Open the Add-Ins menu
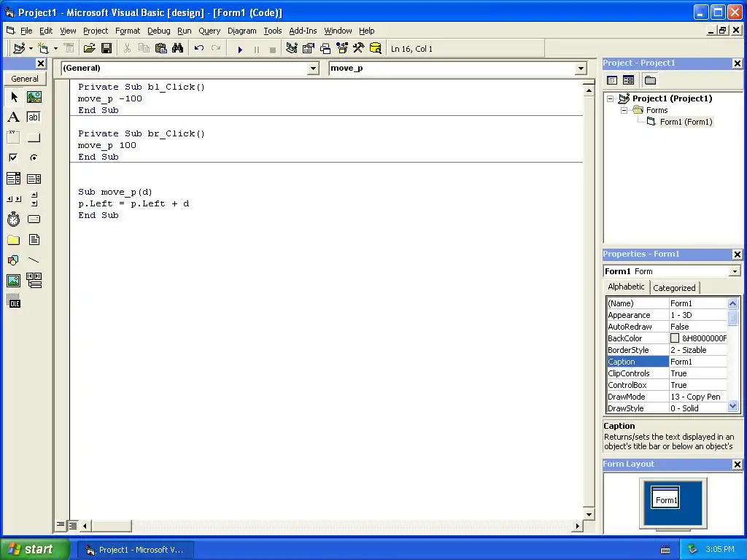This screenshot has width=747, height=560. coord(303,31)
